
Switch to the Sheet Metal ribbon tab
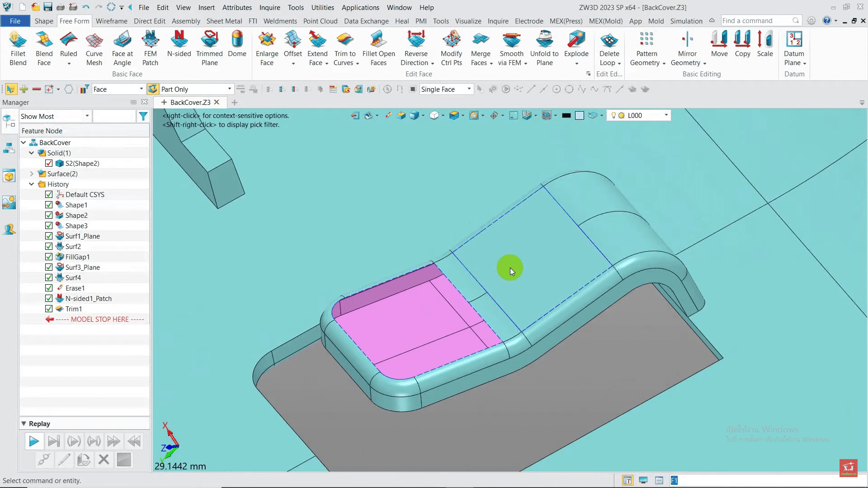224,21
